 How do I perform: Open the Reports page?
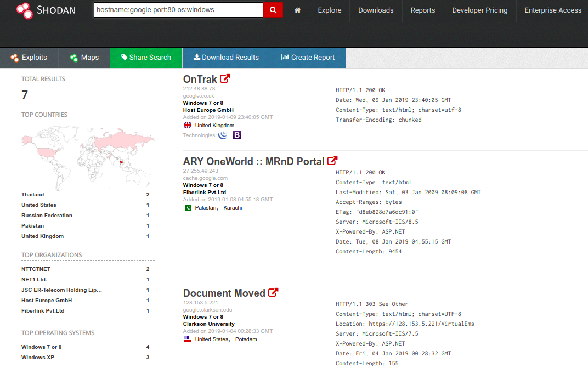[422, 10]
